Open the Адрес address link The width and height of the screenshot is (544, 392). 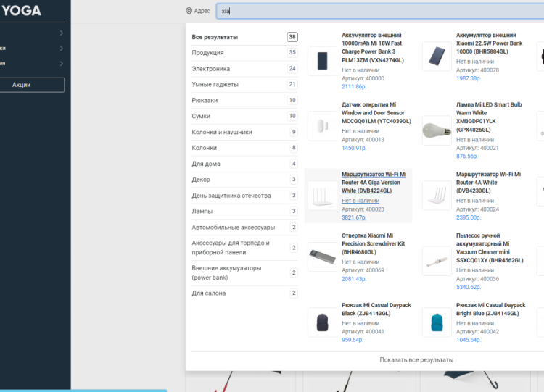coord(202,11)
